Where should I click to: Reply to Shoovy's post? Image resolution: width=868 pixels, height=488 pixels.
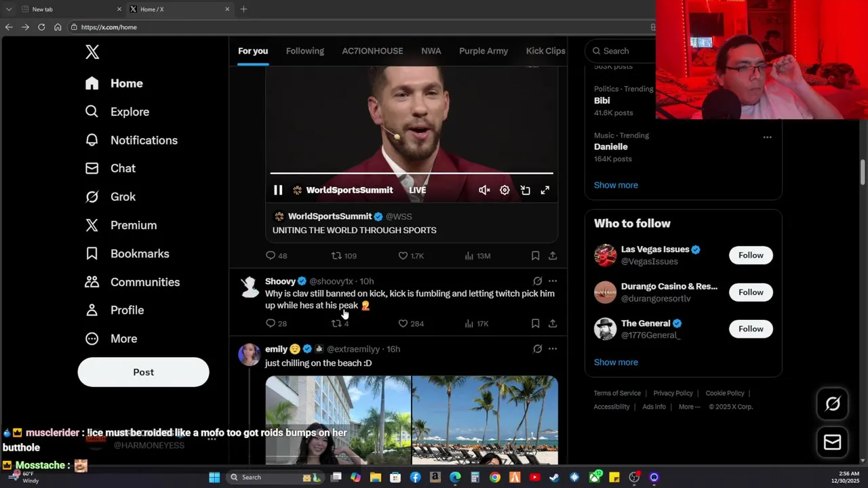pyautogui.click(x=277, y=323)
